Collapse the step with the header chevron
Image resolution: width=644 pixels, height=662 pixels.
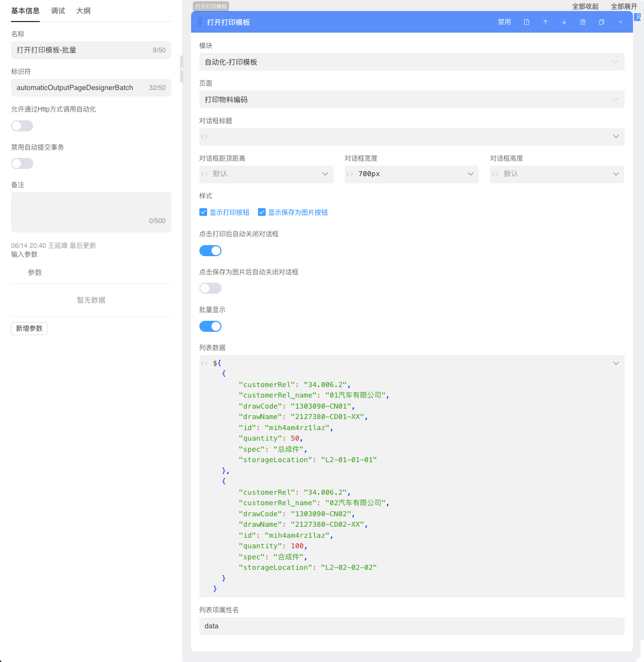620,22
